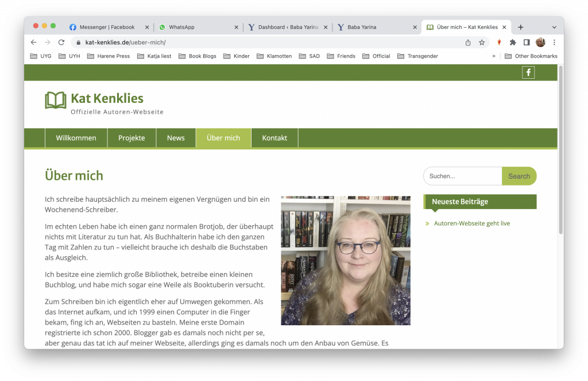Go back with the browser back arrow
Screen dimensions: 588x381
tap(34, 43)
